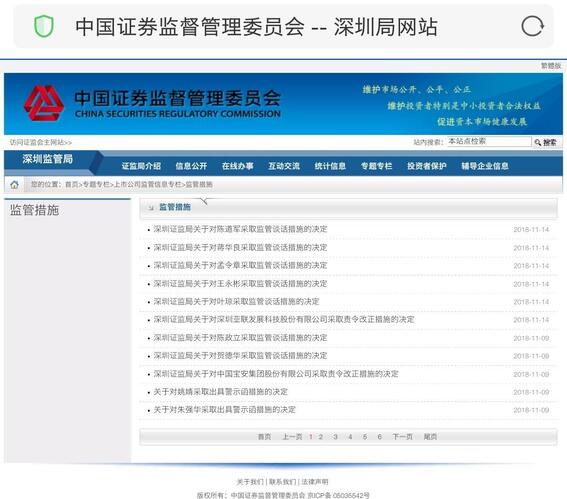567x499 pixels.
Task: Go home via the house icon
Action: click(x=14, y=185)
